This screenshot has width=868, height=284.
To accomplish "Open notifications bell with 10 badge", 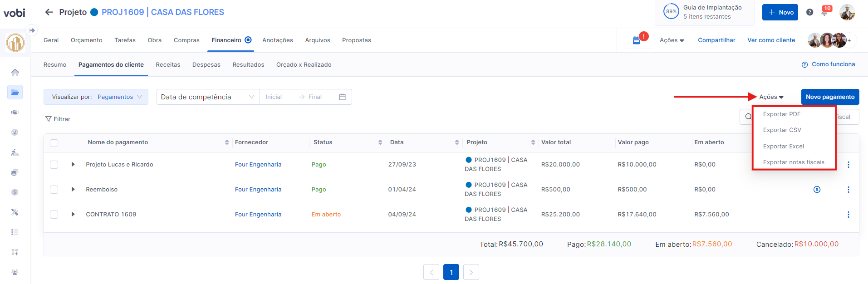I will click(825, 12).
